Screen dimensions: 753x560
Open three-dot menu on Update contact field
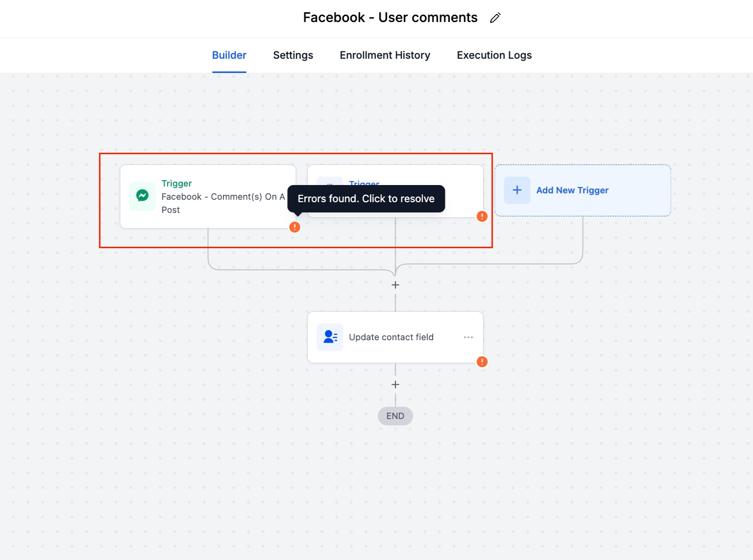(468, 337)
